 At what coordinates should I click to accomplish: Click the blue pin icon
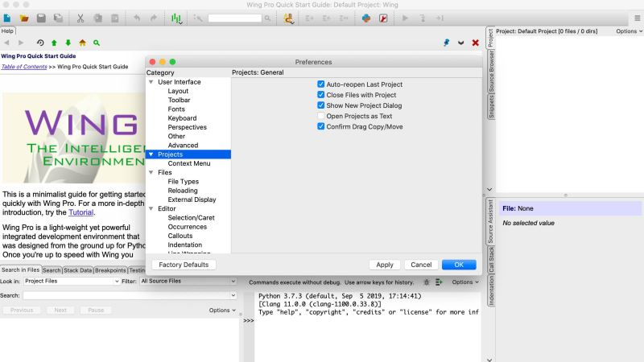point(447,43)
